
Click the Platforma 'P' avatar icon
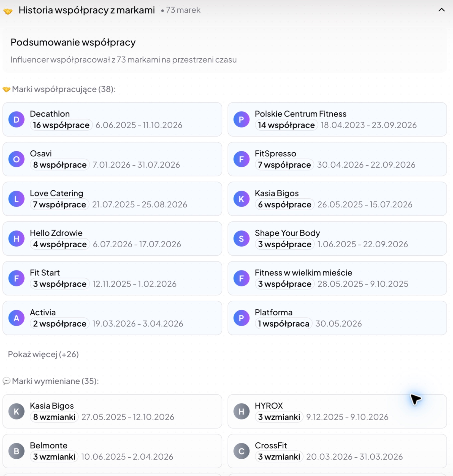coord(241,318)
